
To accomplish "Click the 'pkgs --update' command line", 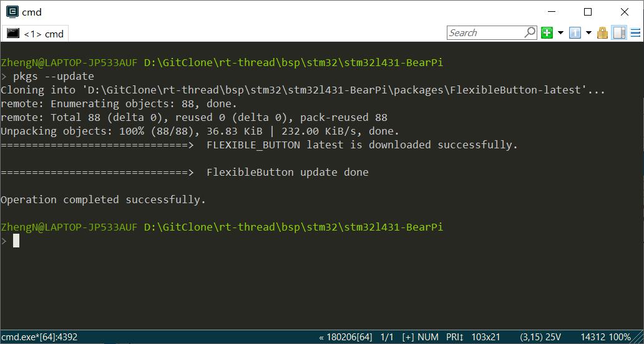I will (x=54, y=76).
